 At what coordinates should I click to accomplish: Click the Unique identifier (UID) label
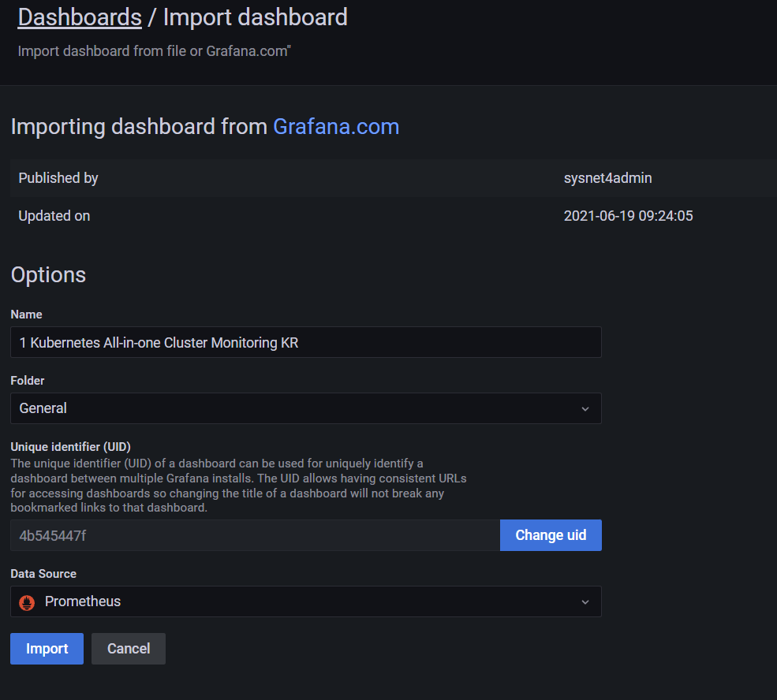pyautogui.click(x=70, y=446)
